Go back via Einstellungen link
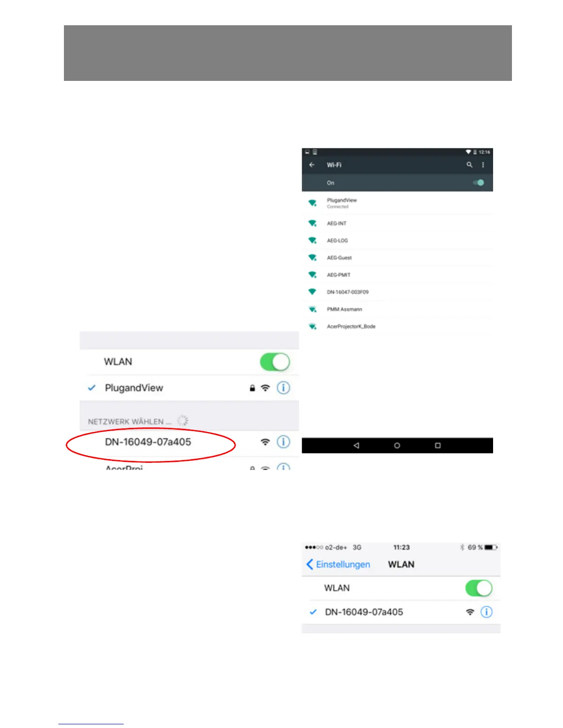Viewport: 563px width, 728px height. point(338,564)
